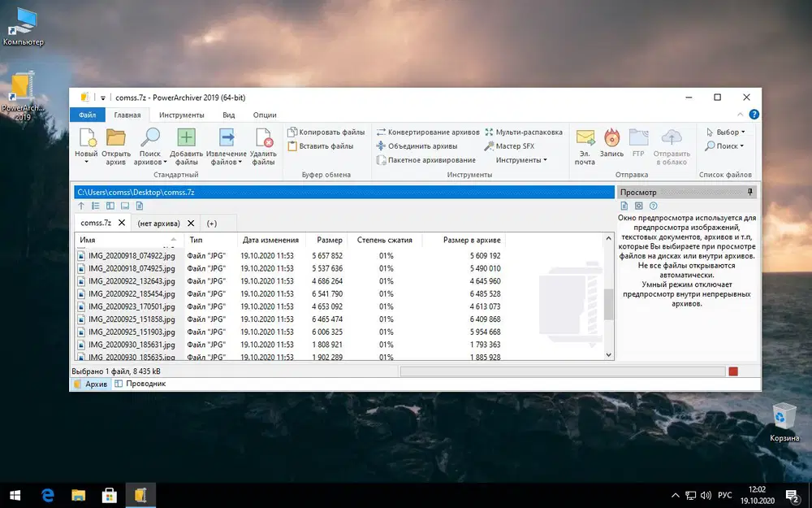
Task: Switch to the Инструменты ribbon tab
Action: [182, 115]
